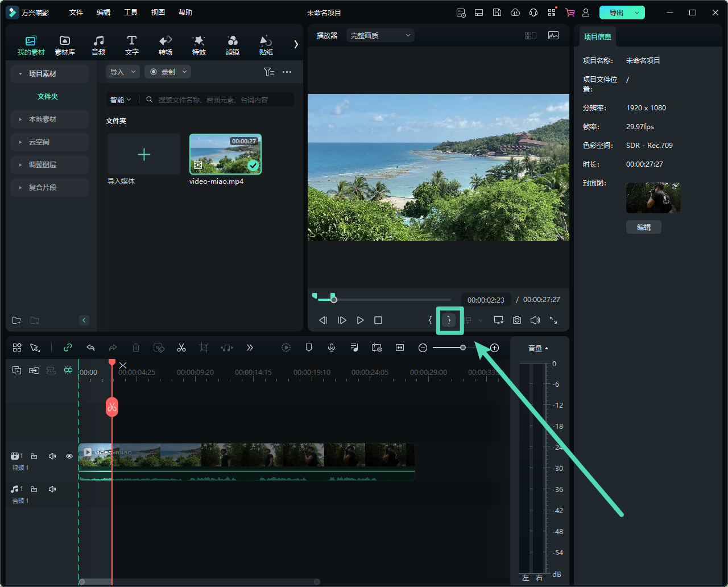
Task: Mute the audio 1 track
Action: click(x=52, y=489)
